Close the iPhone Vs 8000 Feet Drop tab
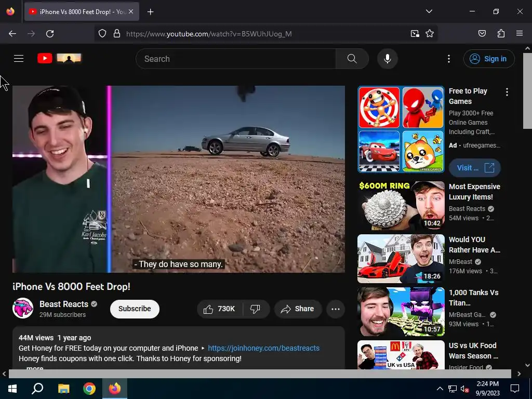 point(131,11)
